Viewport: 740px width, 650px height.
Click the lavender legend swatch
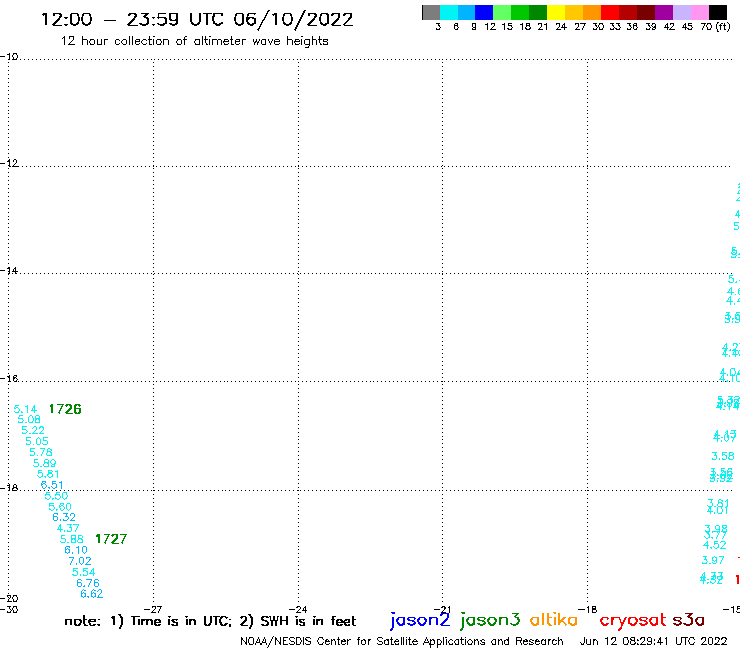[x=682, y=12]
